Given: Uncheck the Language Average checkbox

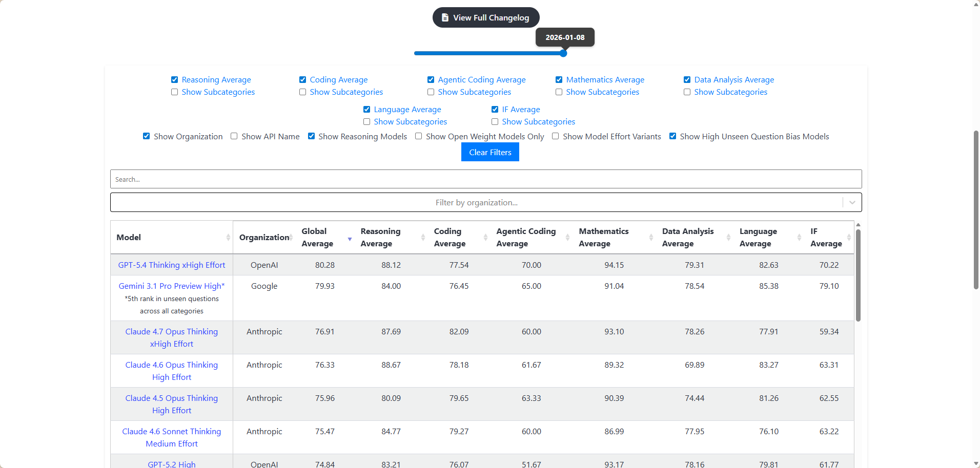Looking at the screenshot, I should tap(366, 110).
